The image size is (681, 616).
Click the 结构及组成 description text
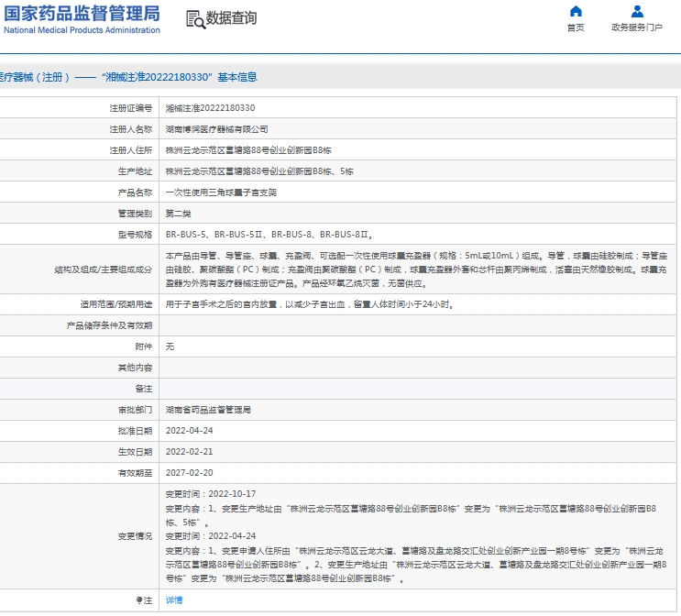pos(416,269)
